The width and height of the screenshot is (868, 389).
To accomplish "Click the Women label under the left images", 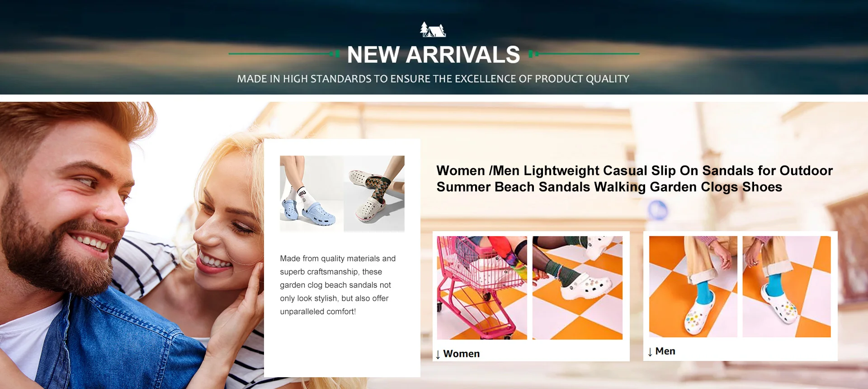I will [461, 354].
